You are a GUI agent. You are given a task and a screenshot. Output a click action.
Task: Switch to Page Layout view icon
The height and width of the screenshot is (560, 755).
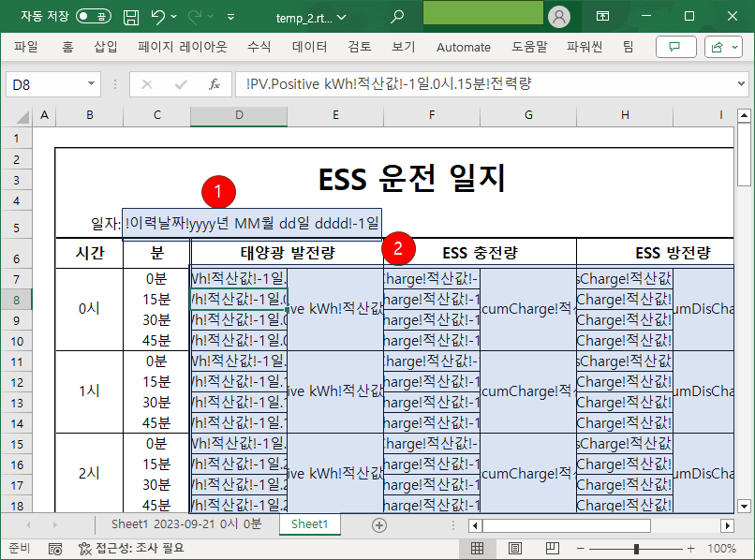click(514, 548)
